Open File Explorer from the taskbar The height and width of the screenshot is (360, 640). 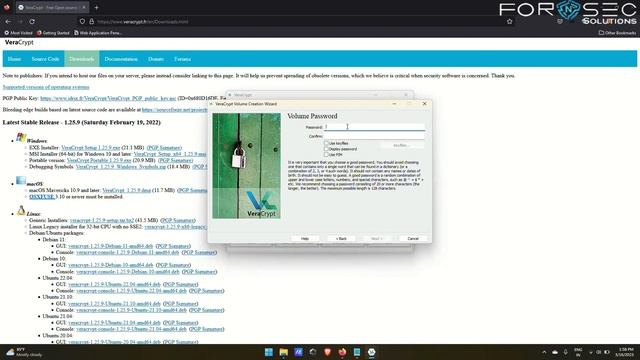tap(283, 352)
